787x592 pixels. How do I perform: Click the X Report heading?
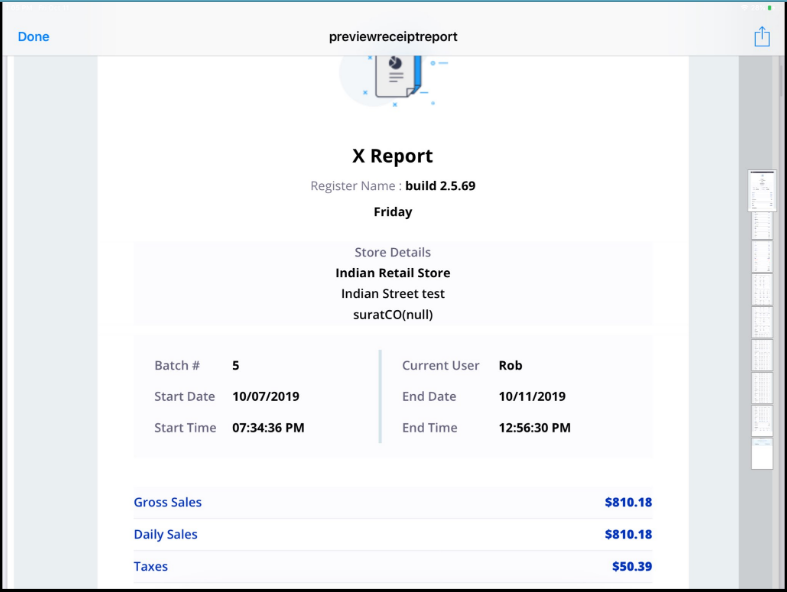[x=393, y=156]
